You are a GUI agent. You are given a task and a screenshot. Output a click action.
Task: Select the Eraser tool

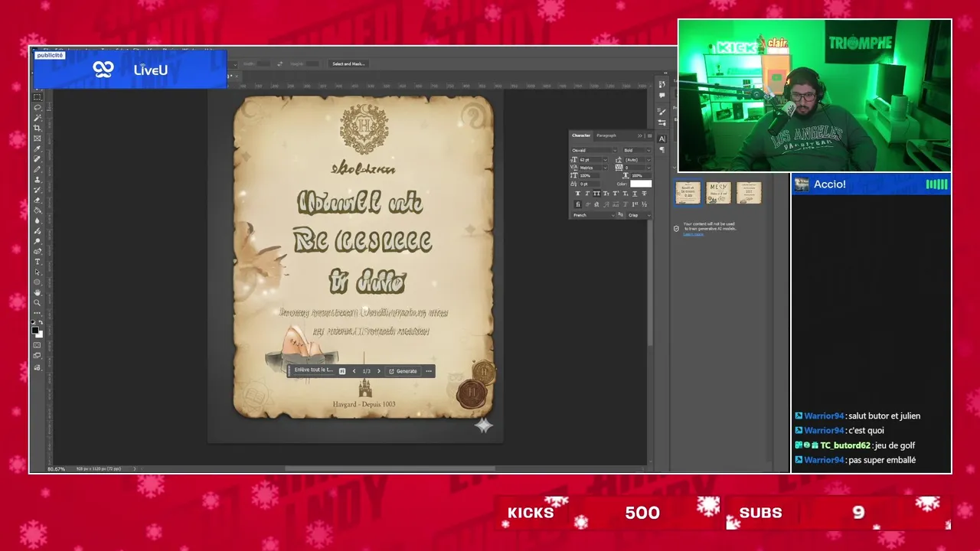pyautogui.click(x=37, y=200)
